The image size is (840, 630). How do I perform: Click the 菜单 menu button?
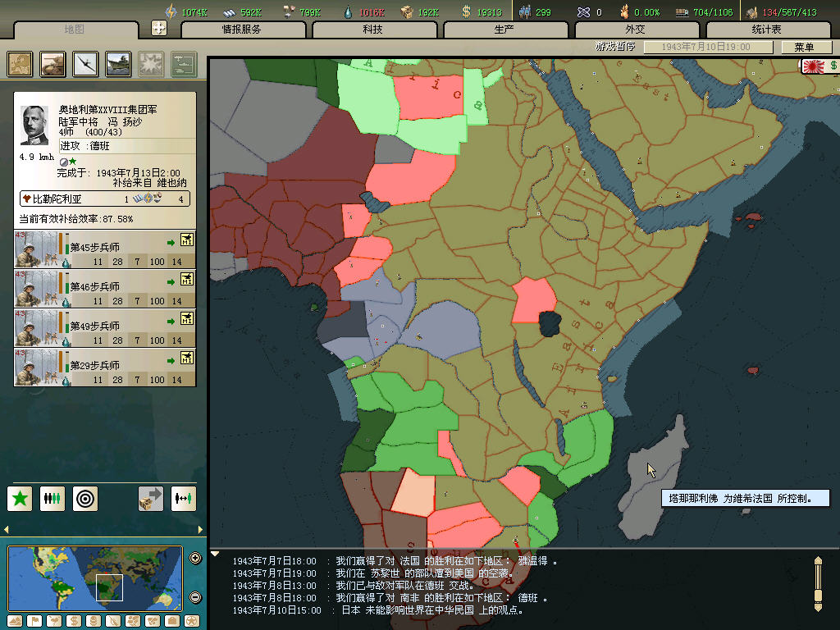(x=803, y=48)
